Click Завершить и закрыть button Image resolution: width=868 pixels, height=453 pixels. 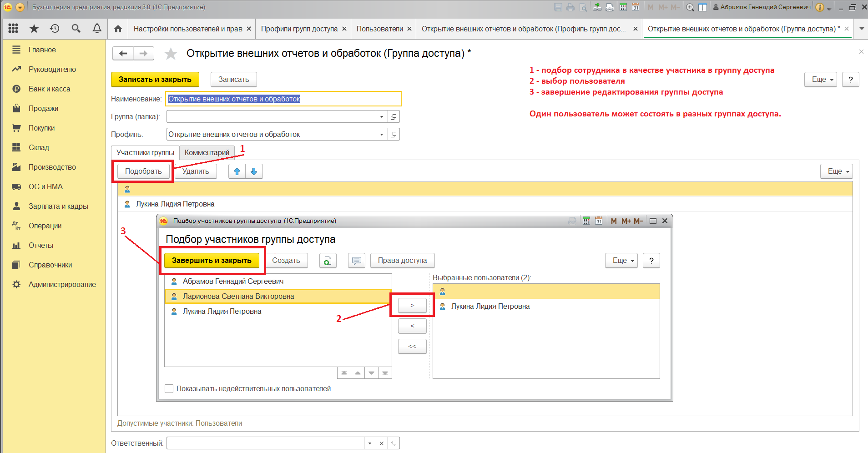pyautogui.click(x=212, y=261)
